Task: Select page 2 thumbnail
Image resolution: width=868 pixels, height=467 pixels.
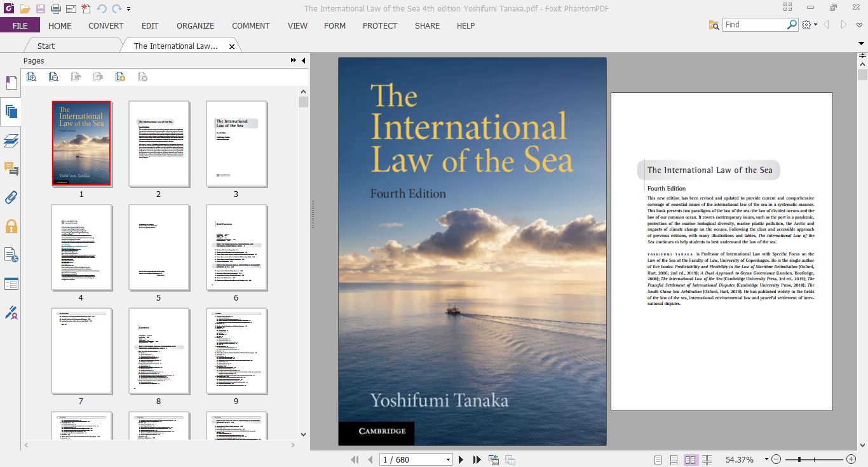Action: (159, 144)
